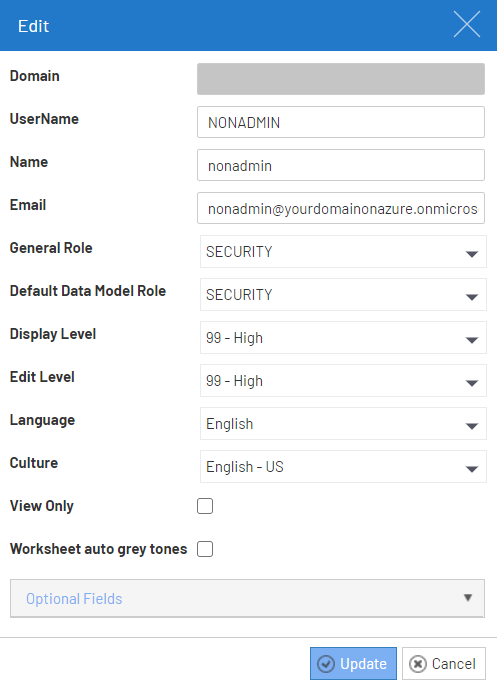Image resolution: width=497 pixels, height=691 pixels.
Task: Toggle Worksheet auto grey tones checkbox
Action: pos(205,549)
